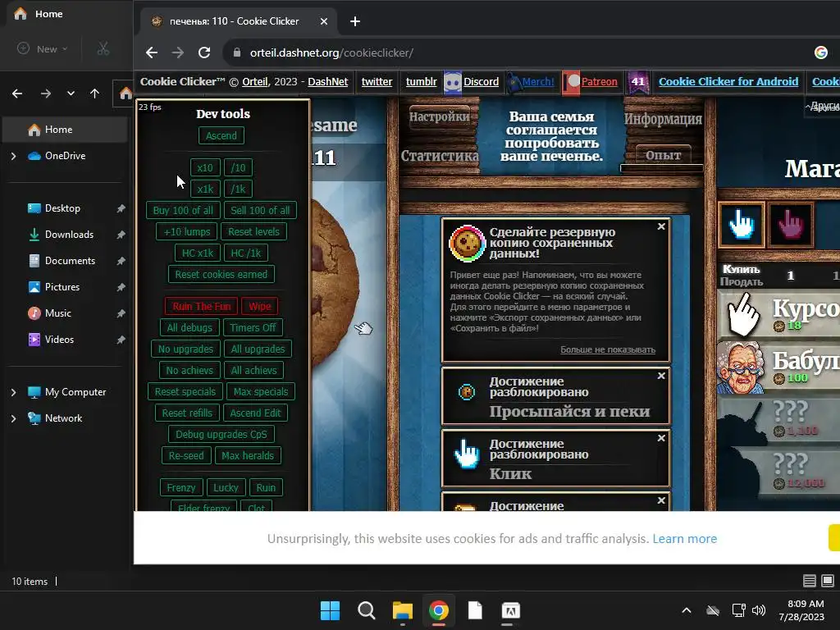Screen dimensions: 840x630
Task: Open a new browser tab
Action: point(354,21)
